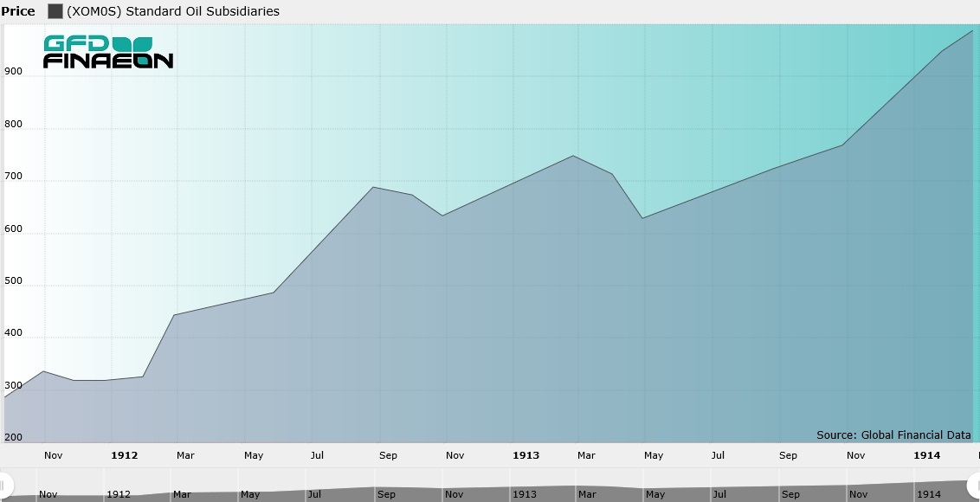
Task: Click the 1914 label on the main axis
Action: coord(927,455)
